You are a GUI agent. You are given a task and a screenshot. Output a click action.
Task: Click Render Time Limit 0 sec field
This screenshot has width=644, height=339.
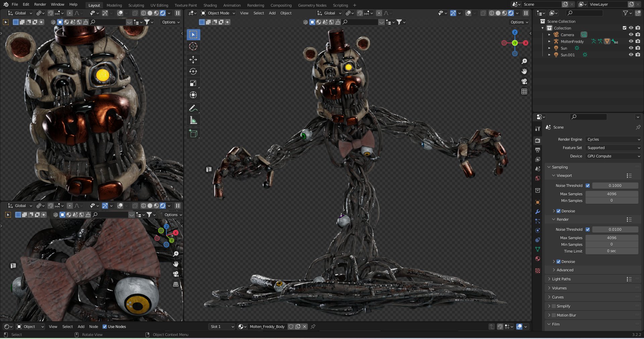pos(611,251)
